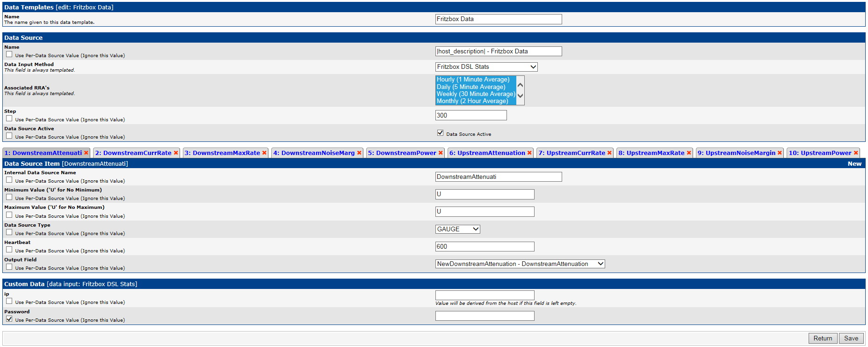868x347 pixels.
Task: Switch to the 1: DownstreamAttenuati tab
Action: (43, 153)
